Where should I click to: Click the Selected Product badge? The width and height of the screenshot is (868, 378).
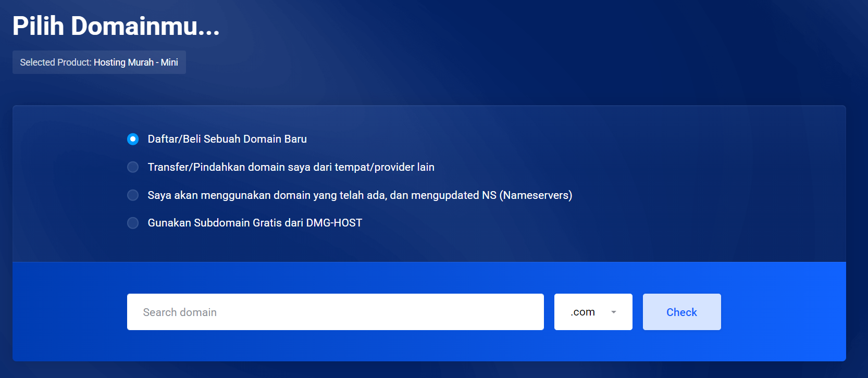[x=99, y=62]
